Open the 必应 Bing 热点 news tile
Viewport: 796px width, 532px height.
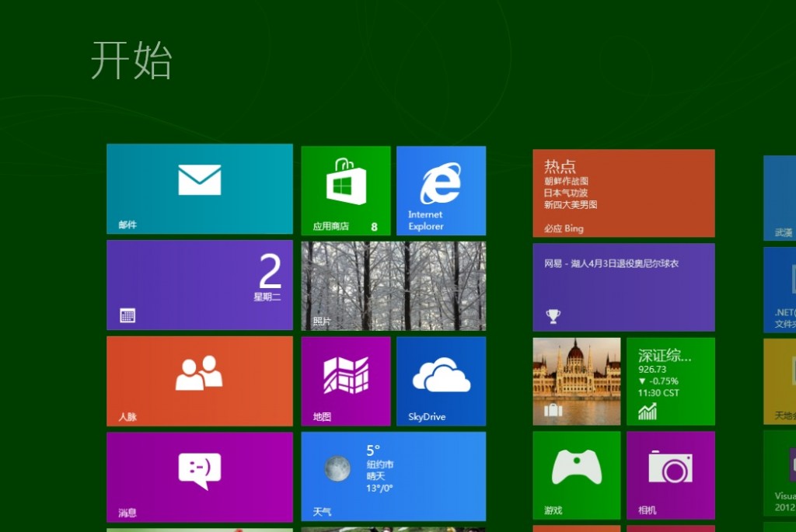pos(623,190)
